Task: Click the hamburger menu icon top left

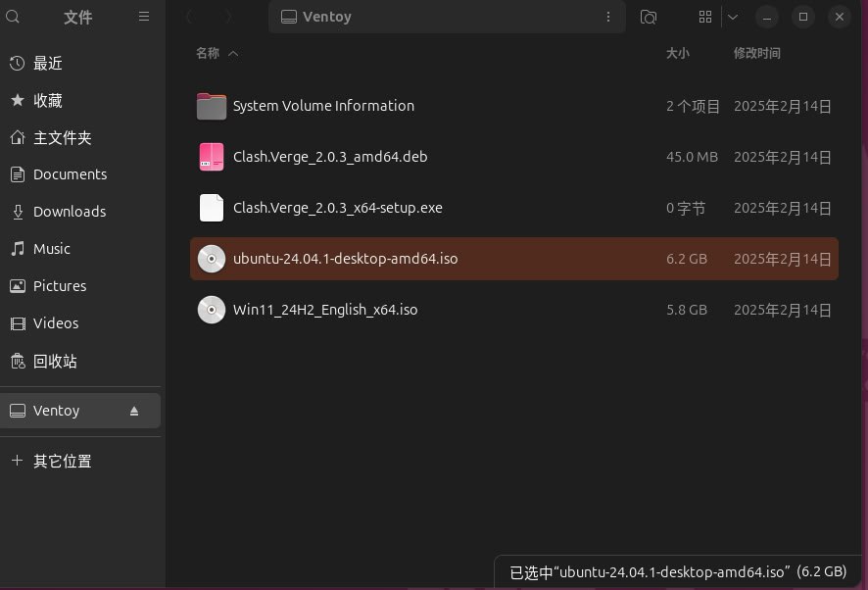Action: tap(144, 17)
